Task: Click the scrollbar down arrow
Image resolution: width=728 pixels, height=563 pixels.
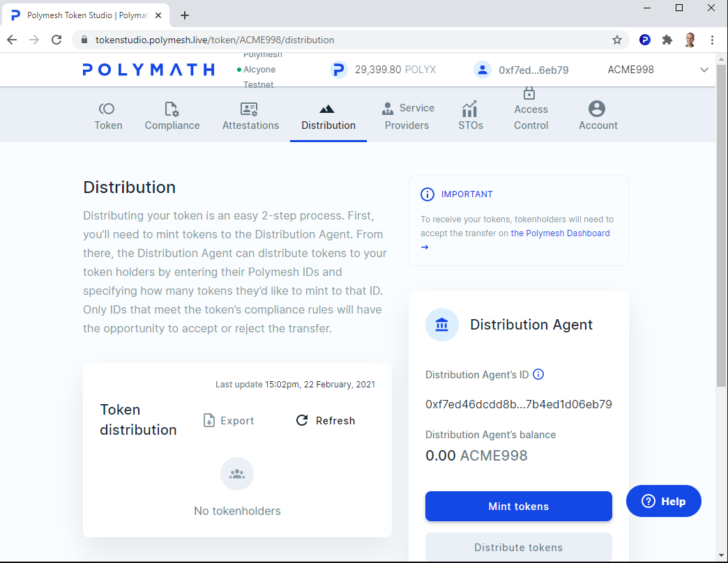Action: [x=721, y=555]
